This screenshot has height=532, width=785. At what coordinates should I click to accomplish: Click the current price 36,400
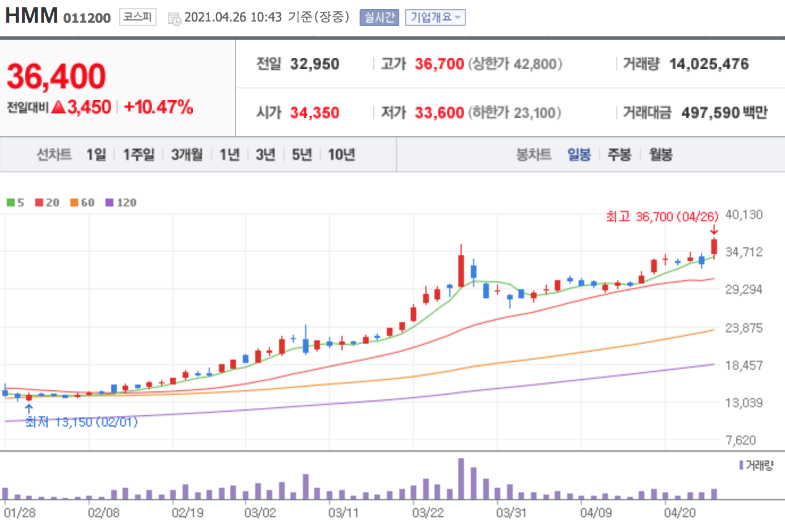[x=56, y=76]
